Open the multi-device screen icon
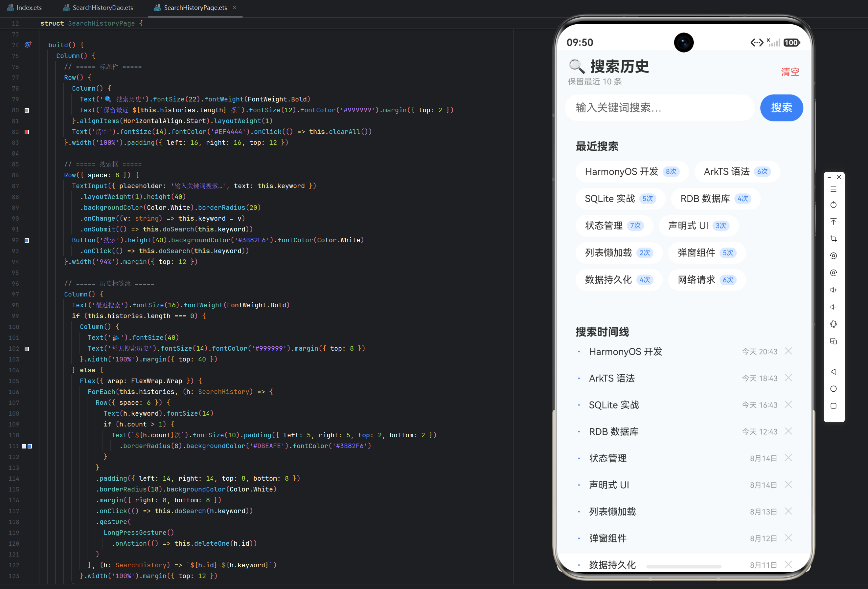 (x=833, y=341)
